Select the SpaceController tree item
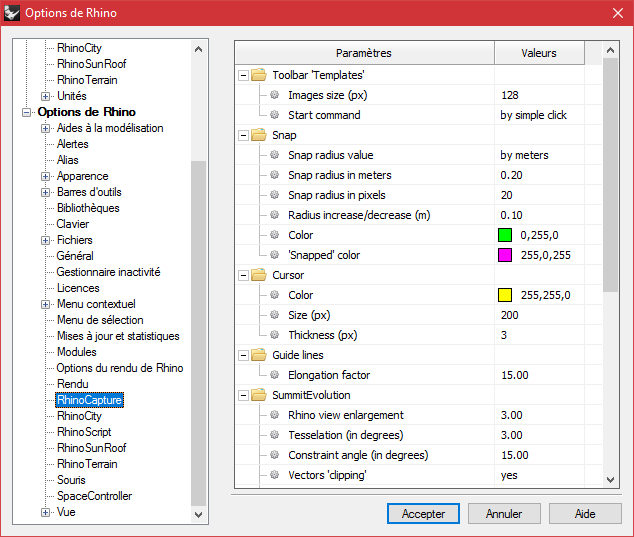Viewport: 634px width, 537px height. click(x=95, y=496)
